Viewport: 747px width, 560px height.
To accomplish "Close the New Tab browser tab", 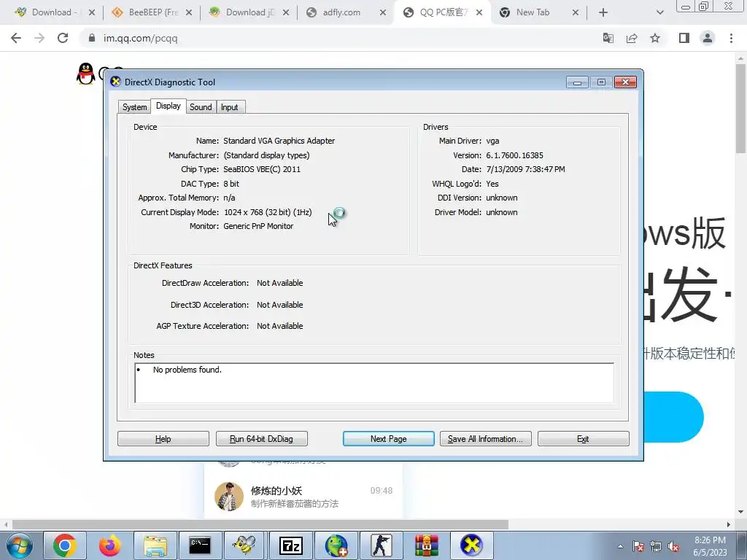I will pos(576,12).
